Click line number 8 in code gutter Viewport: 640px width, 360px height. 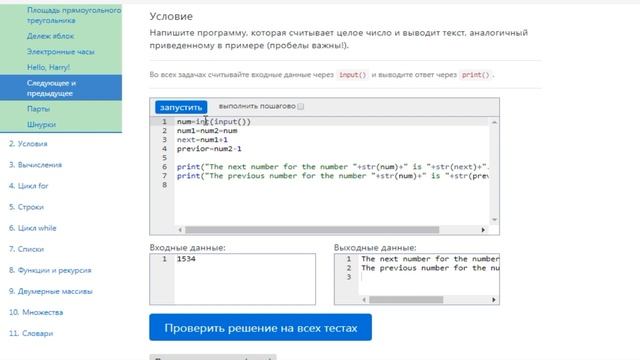tap(164, 185)
